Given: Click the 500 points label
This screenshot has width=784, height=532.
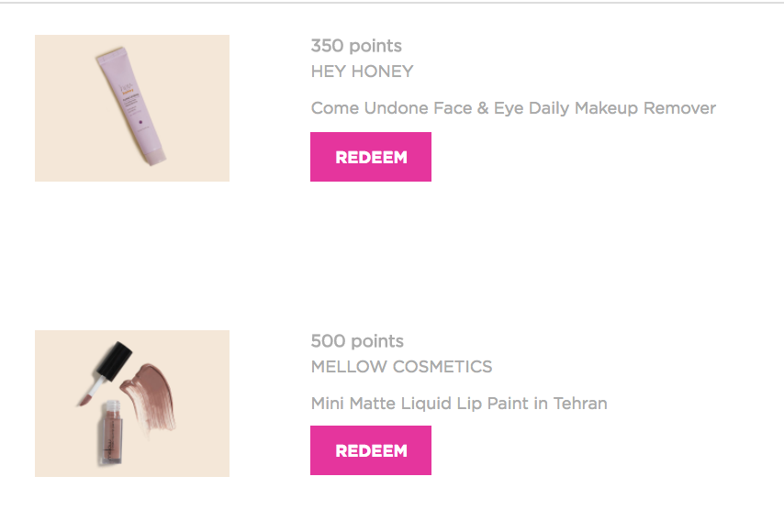Looking at the screenshot, I should click(357, 340).
